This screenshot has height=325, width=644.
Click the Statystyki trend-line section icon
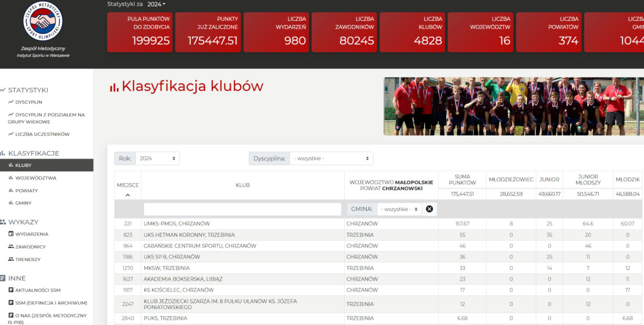(3, 90)
